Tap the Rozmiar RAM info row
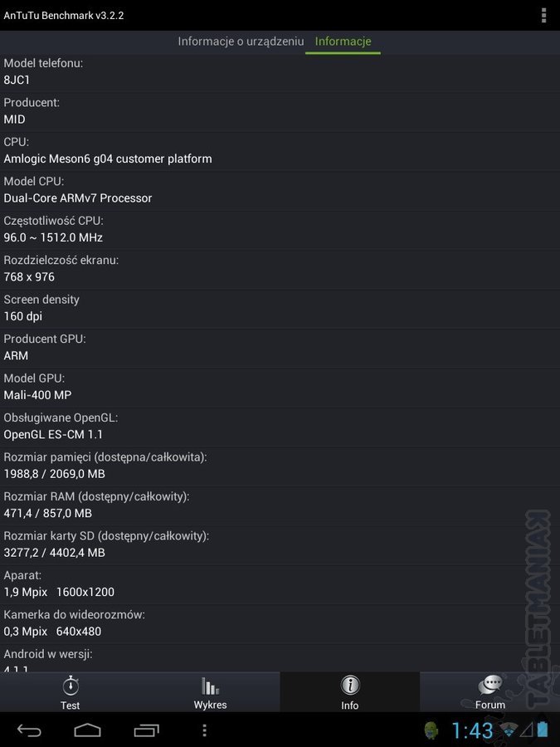Image resolution: width=560 pixels, height=747 pixels. point(280,505)
